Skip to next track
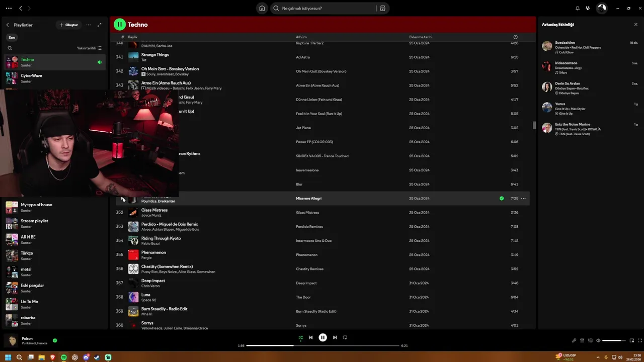644x362 pixels. pyautogui.click(x=335, y=338)
